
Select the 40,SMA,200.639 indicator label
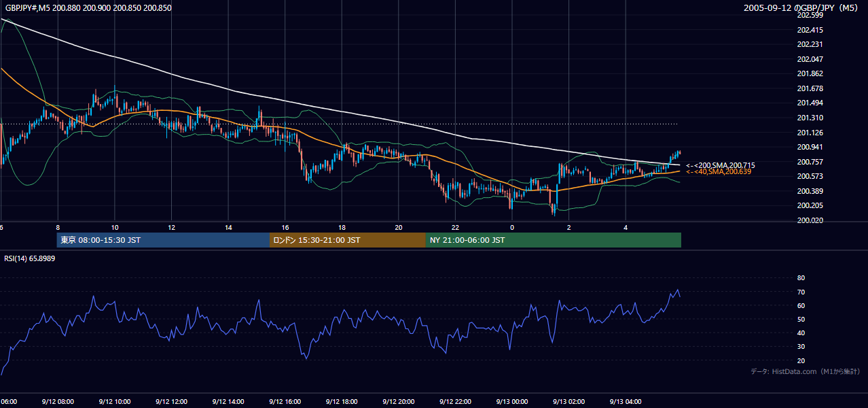[x=719, y=172]
